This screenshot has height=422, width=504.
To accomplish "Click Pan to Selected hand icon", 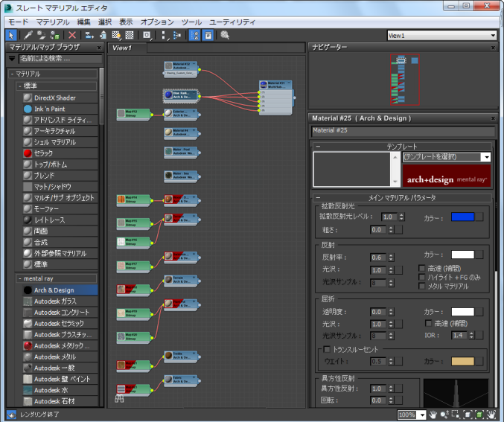I will 491,415.
